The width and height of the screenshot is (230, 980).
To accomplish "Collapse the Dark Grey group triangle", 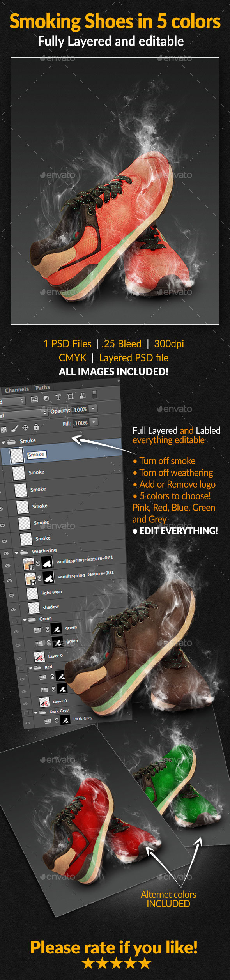I will 36,713.
